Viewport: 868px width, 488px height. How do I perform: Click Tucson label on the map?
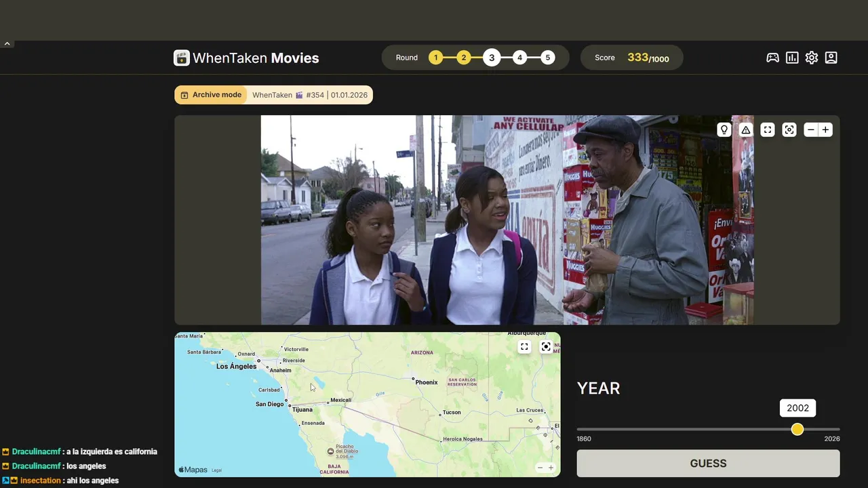(452, 412)
